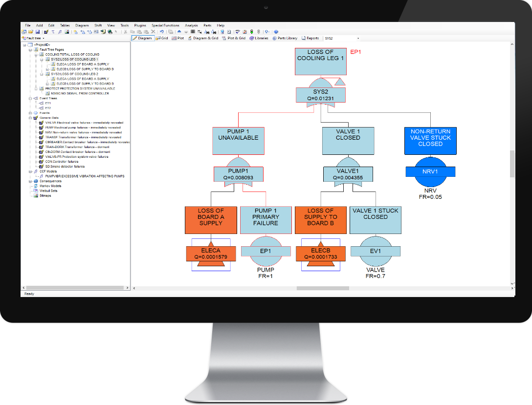This screenshot has height=405, width=532.
Task: Select PUMP 1 UNAVAILABLE gate in diagram
Action: click(239, 141)
